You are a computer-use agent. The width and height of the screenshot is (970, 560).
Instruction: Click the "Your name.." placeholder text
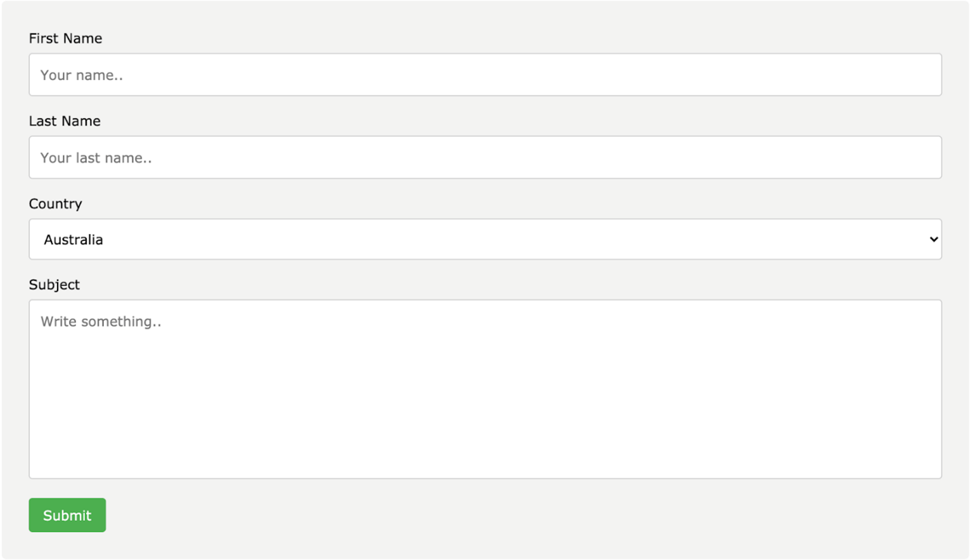[x=81, y=75]
